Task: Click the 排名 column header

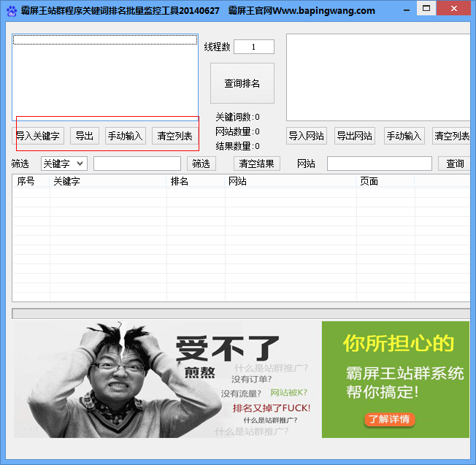Action: pos(196,181)
